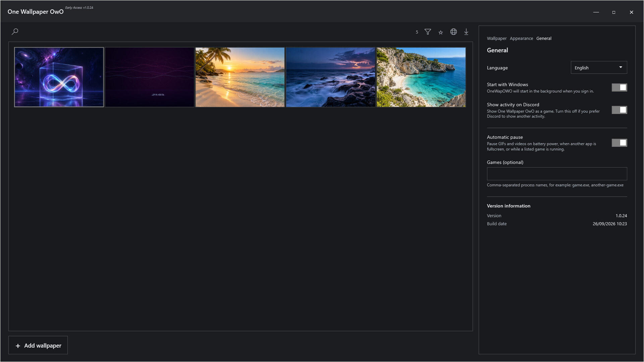Show favorites with the star icon
644x362 pixels.
[441, 32]
